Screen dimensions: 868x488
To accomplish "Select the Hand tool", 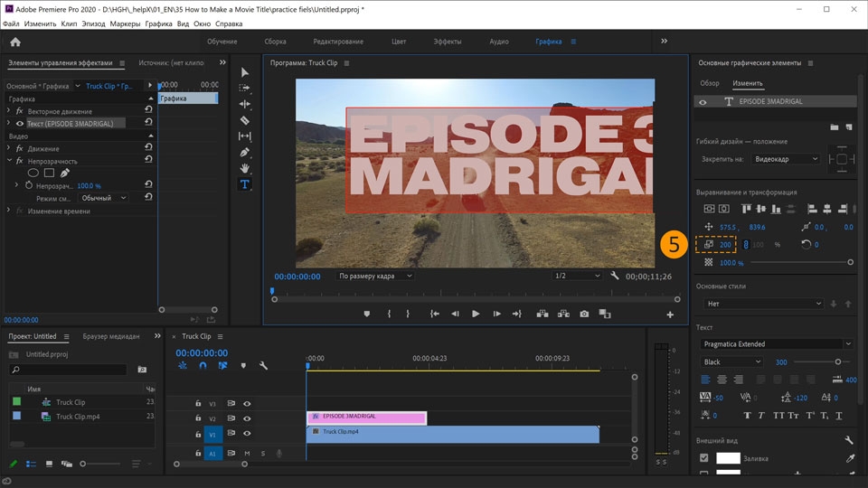I will (244, 168).
